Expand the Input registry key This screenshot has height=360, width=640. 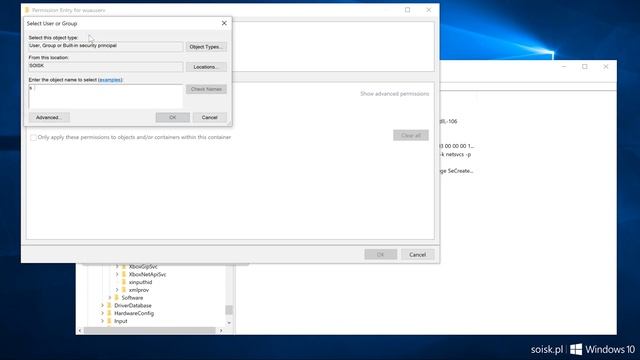[x=102, y=321]
